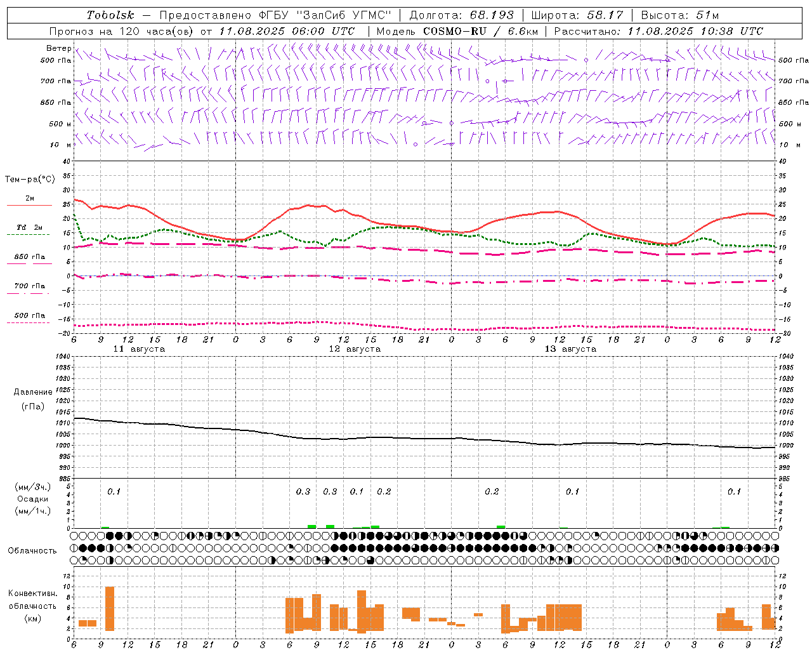Click the "Тем-ра(°C)" temperature axis label
The height and width of the screenshot is (650, 812).
click(x=30, y=180)
